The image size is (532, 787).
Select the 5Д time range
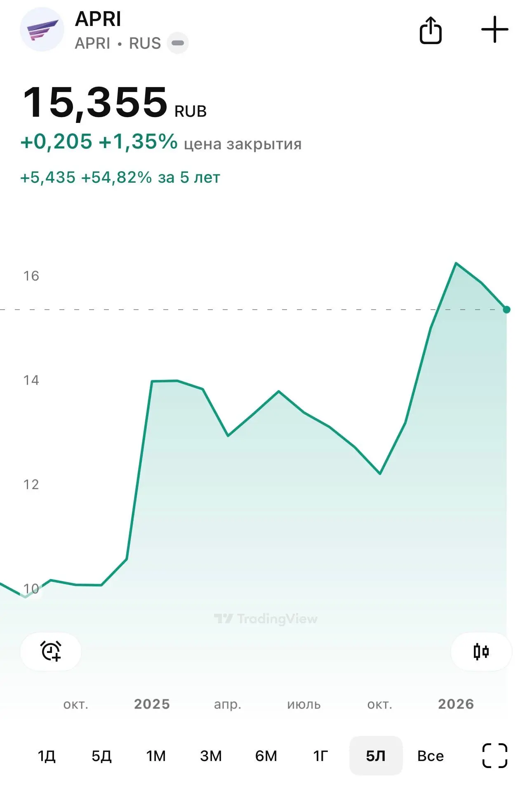pyautogui.click(x=101, y=756)
